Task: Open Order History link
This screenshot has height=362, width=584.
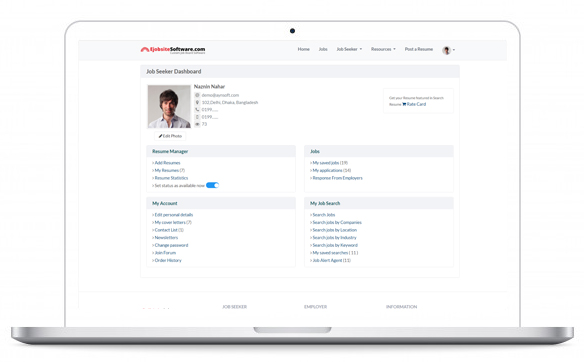Action: (x=168, y=260)
